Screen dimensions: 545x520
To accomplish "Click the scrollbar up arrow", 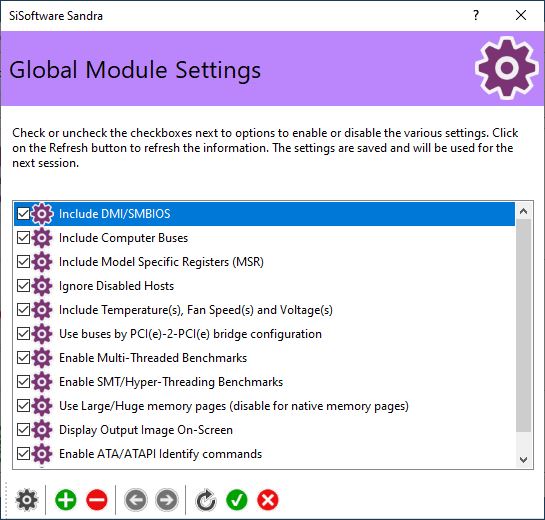I will (x=523, y=211).
